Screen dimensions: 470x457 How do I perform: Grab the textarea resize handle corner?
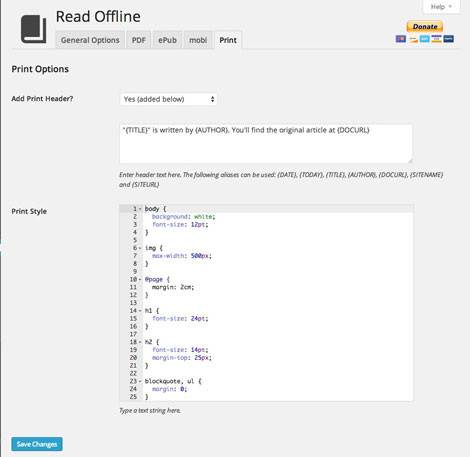click(x=410, y=161)
